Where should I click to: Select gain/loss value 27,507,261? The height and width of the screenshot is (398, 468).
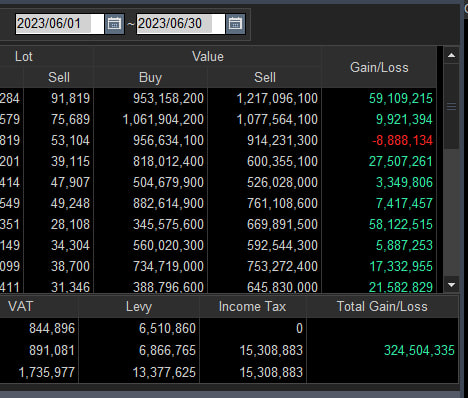pyautogui.click(x=401, y=161)
